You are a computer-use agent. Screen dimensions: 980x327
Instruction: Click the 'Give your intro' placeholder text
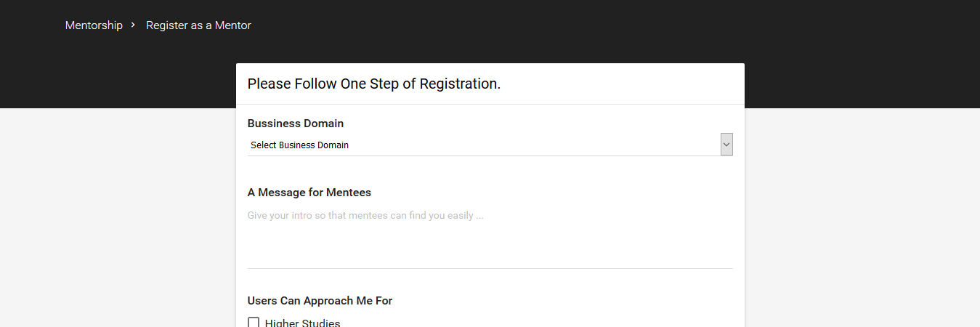365,216
